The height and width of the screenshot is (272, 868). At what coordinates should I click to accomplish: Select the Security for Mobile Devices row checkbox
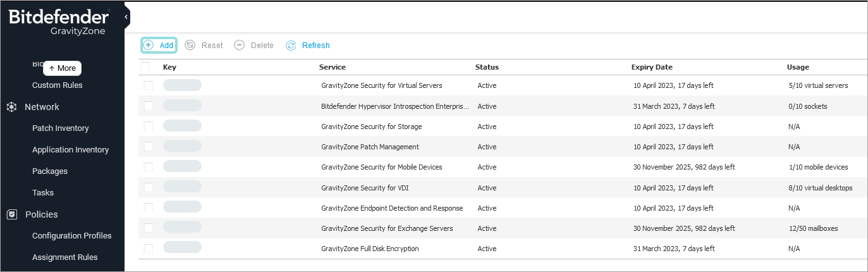coord(149,167)
